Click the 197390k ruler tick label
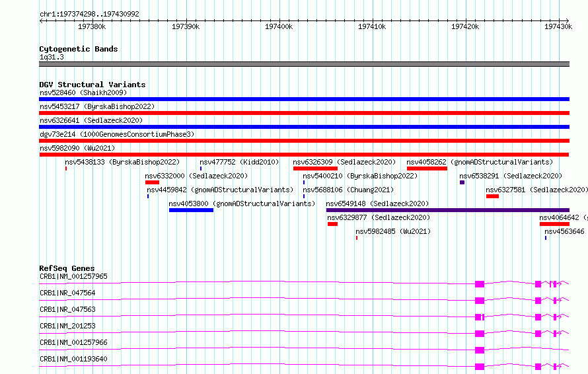The height and width of the screenshot is (374, 588). (x=186, y=26)
